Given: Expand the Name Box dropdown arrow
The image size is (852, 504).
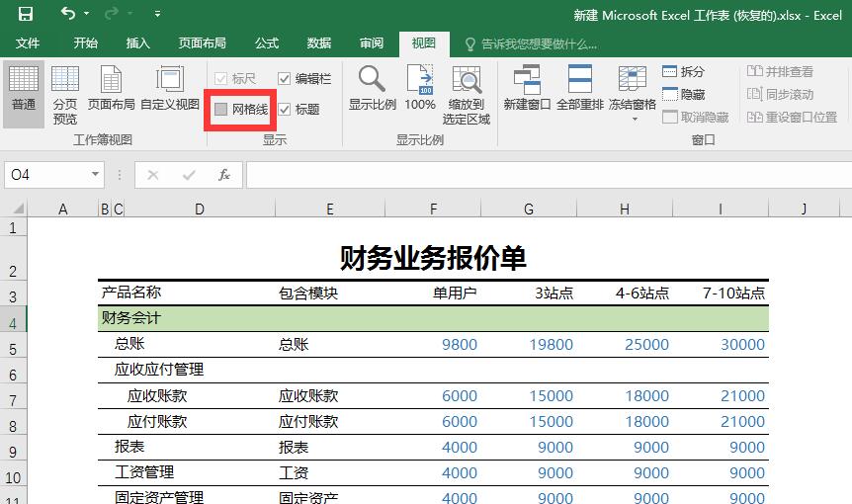Looking at the screenshot, I should point(95,174).
